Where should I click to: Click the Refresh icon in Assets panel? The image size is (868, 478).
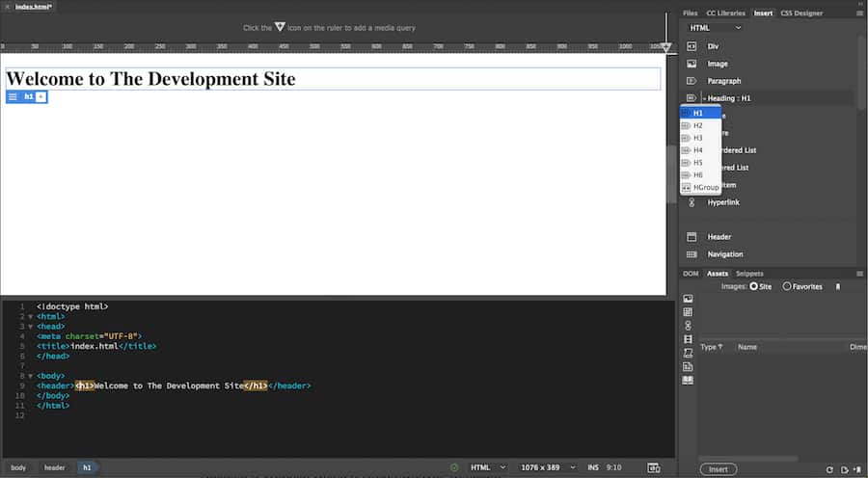tap(828, 469)
